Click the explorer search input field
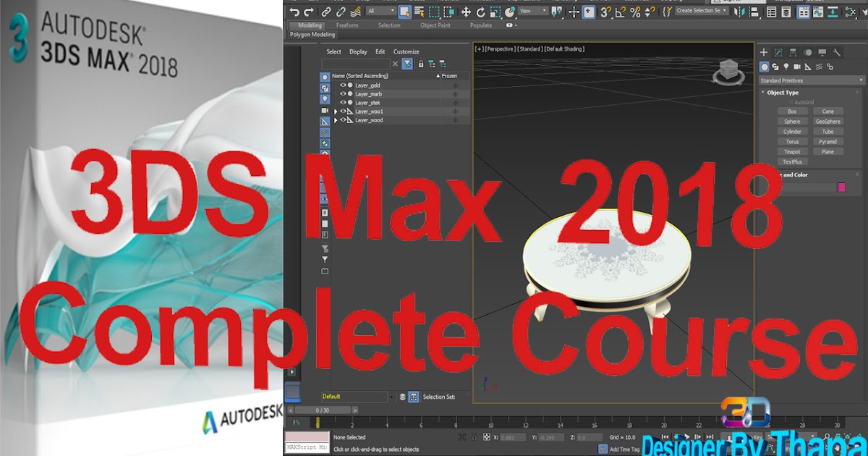868x456 pixels. [356, 64]
